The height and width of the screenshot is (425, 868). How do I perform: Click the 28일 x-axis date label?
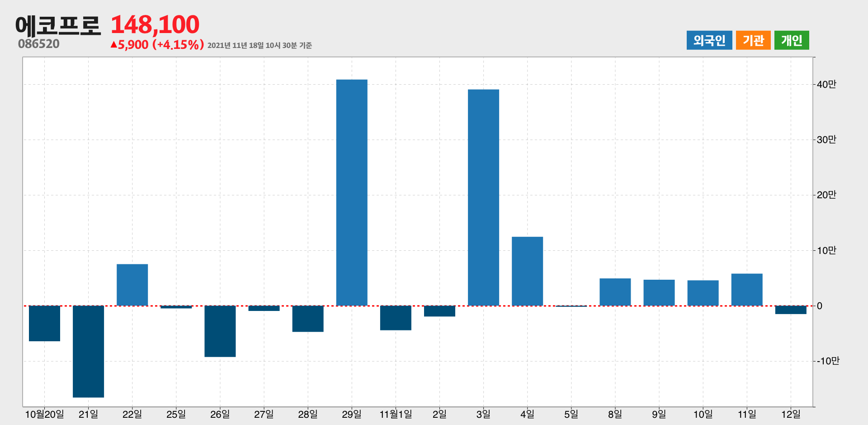click(308, 414)
